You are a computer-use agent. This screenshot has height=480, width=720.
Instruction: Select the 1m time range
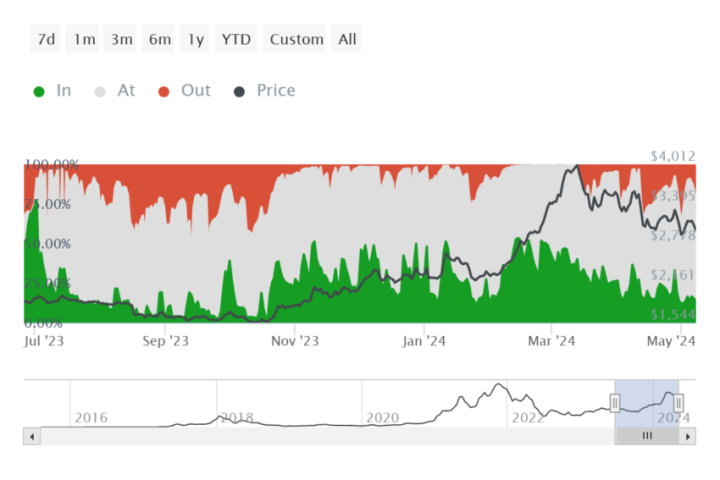coord(83,39)
